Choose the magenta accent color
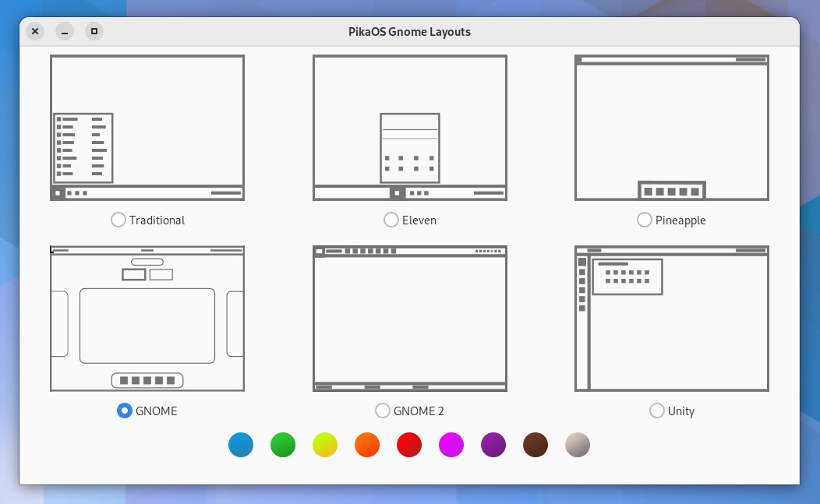 point(451,445)
